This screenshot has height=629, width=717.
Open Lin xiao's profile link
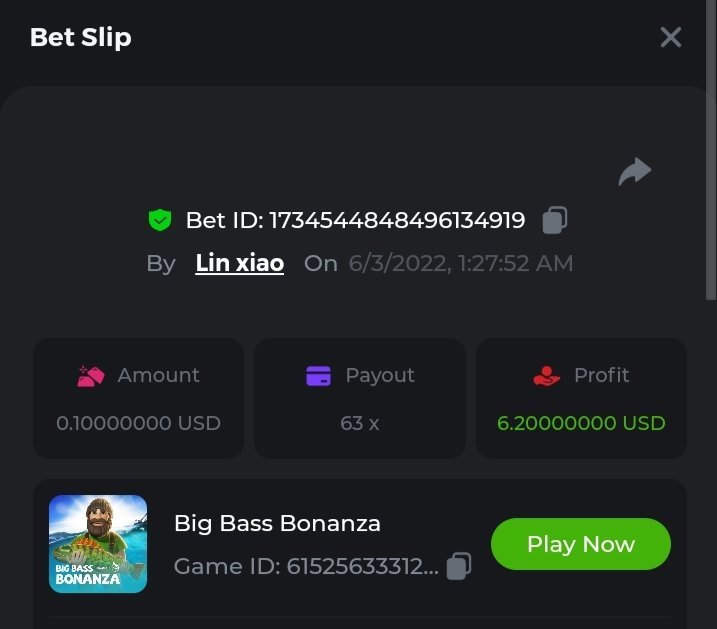click(x=240, y=263)
